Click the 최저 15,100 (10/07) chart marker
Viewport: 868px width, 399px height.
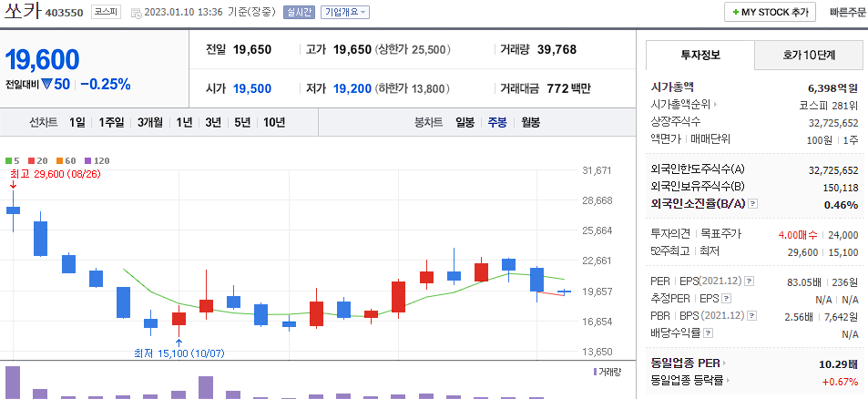click(179, 353)
